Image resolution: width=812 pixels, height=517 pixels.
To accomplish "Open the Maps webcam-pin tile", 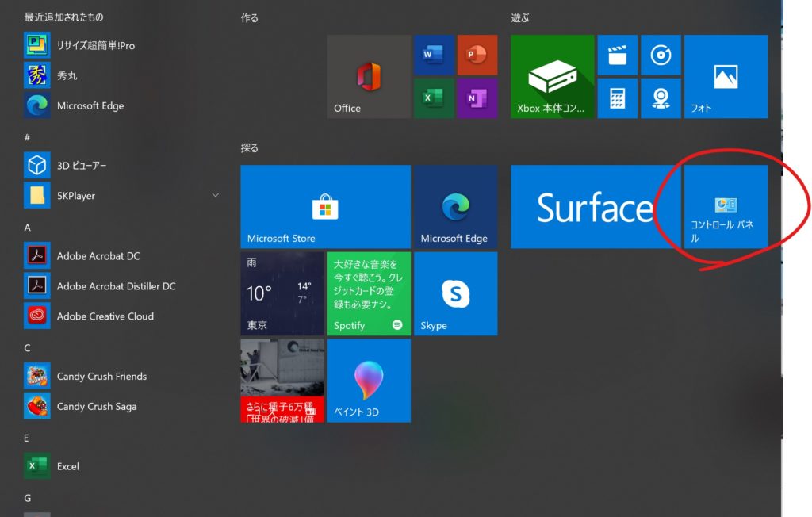I will click(661, 98).
